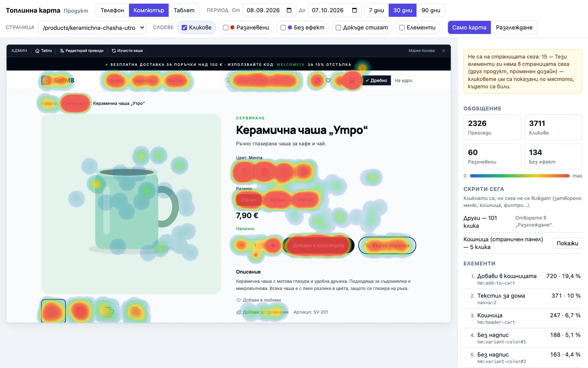Screen dimensions: 588x368
Task: Click the refresh icon for Изчисти кеша
Action: point(114,51)
